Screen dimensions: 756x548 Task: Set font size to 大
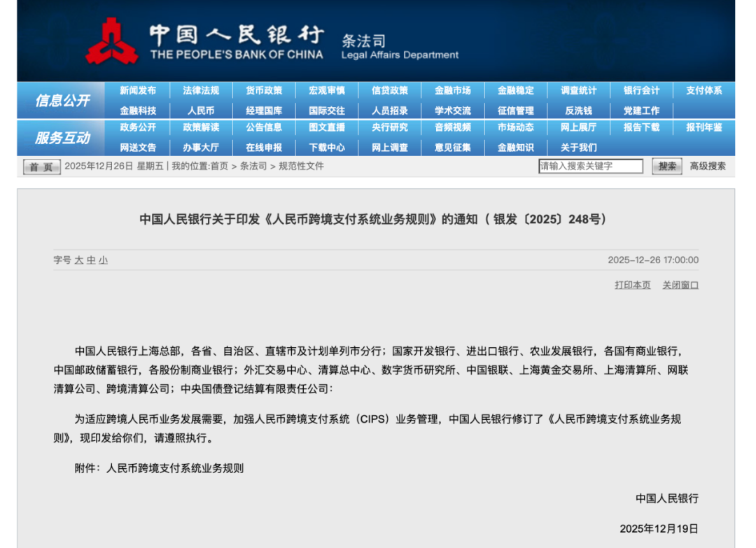(x=79, y=260)
